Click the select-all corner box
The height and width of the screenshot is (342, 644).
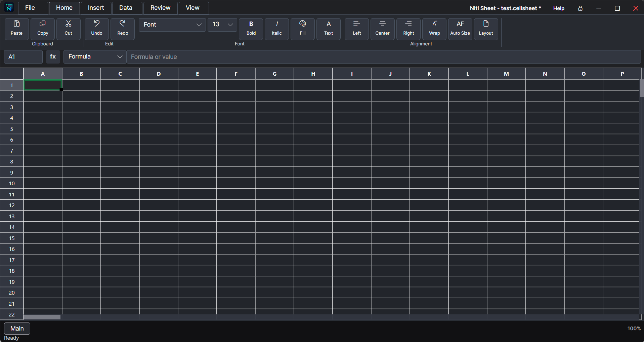point(12,74)
